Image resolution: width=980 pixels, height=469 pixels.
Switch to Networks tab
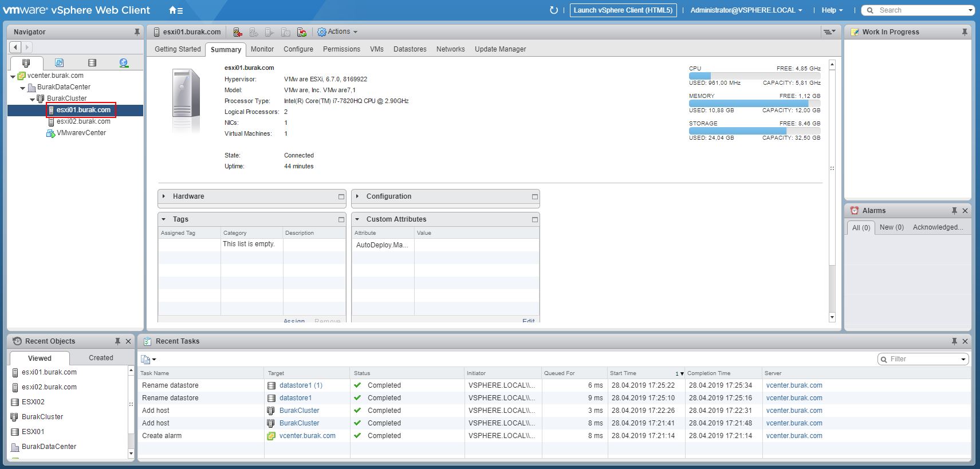[x=451, y=49]
